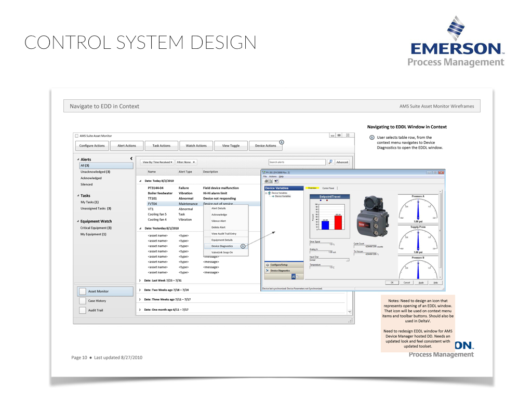The image size is (532, 399).
Task: Click in the Search alerts input field
Action: [297, 162]
